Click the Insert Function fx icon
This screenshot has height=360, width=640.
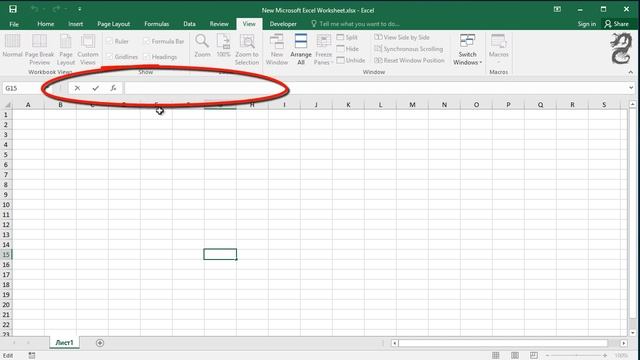coord(113,88)
